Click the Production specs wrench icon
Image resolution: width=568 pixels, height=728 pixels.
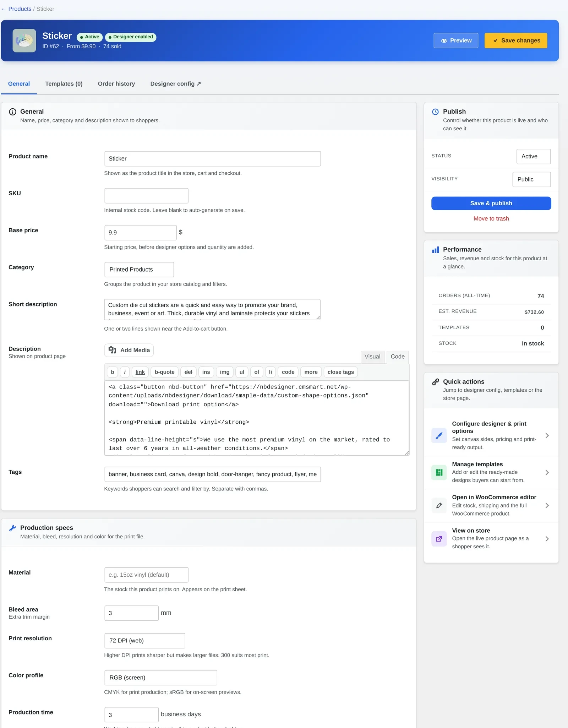pos(12,528)
